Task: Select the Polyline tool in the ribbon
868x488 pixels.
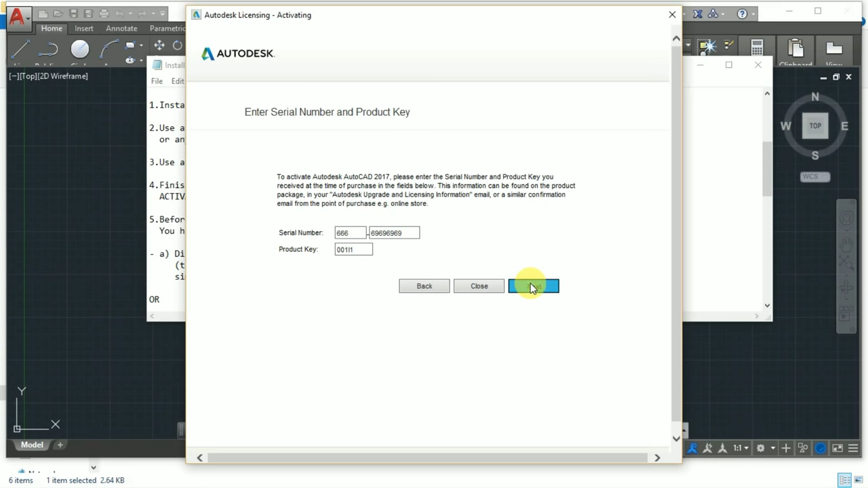Action: click(x=49, y=49)
